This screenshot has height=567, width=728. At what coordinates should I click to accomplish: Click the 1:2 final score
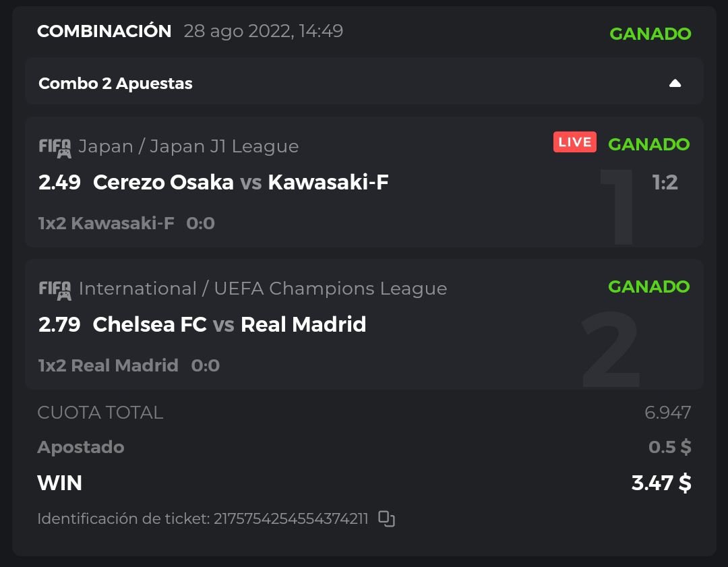point(665,182)
